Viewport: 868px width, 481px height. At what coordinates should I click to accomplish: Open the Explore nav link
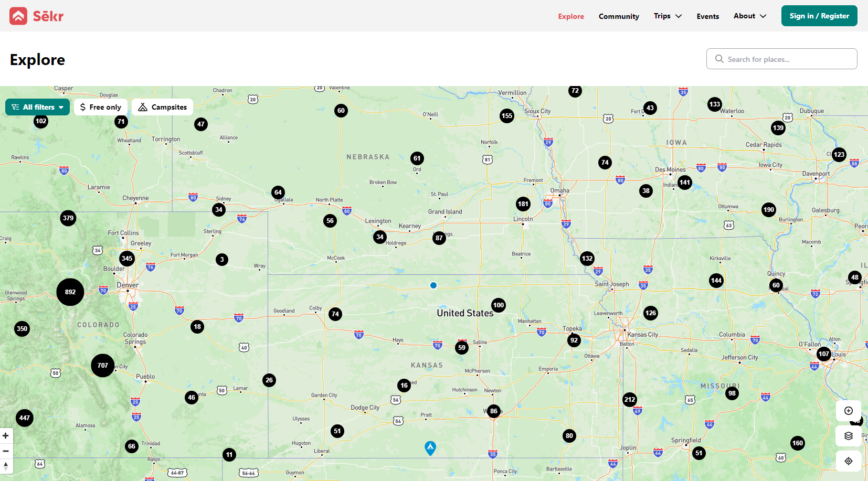click(x=571, y=16)
